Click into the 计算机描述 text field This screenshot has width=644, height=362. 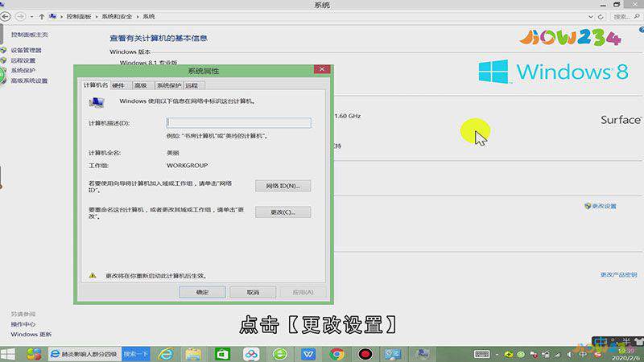point(238,123)
